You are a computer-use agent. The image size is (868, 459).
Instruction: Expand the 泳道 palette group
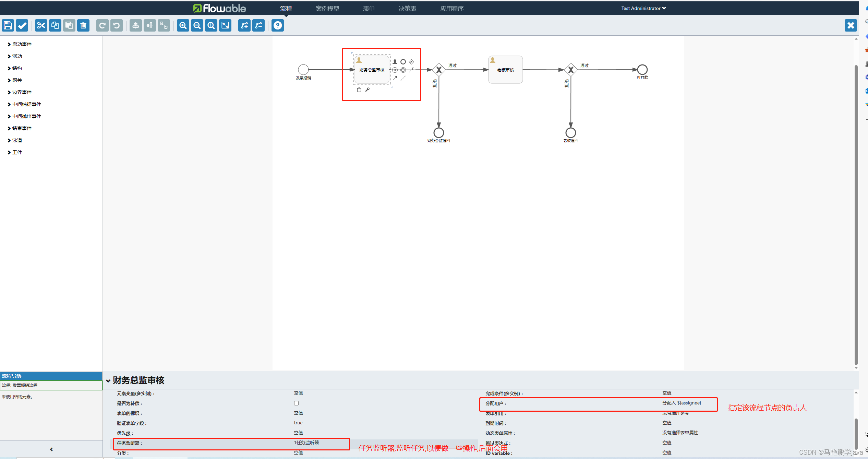(15, 140)
